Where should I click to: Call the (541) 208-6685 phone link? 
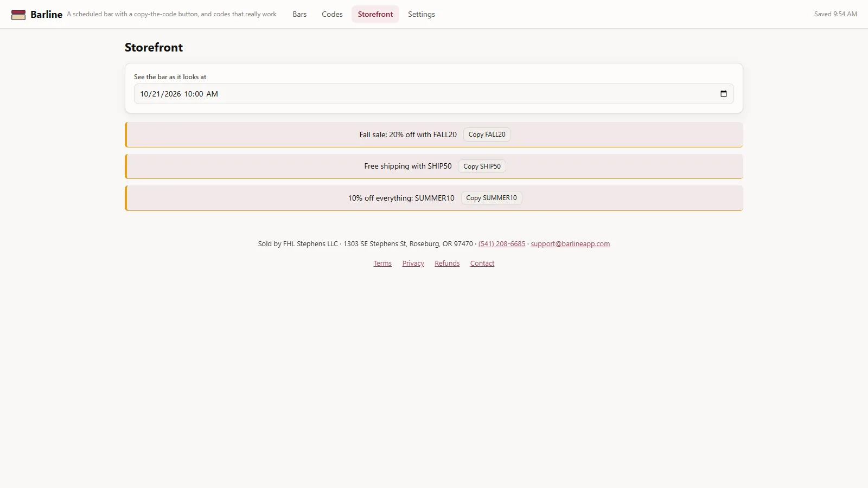(x=502, y=244)
